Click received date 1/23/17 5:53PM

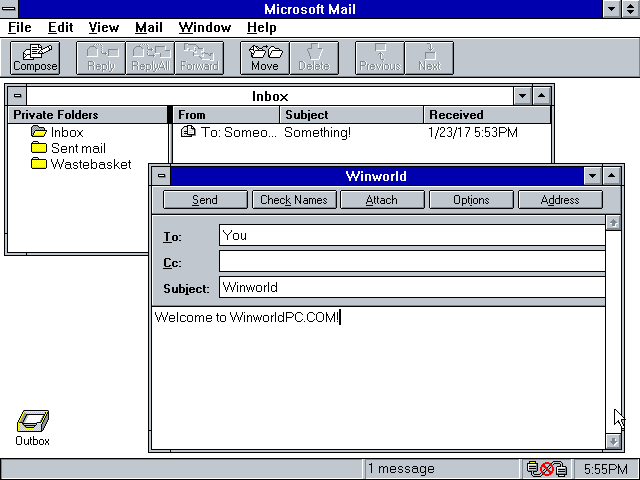click(473, 132)
